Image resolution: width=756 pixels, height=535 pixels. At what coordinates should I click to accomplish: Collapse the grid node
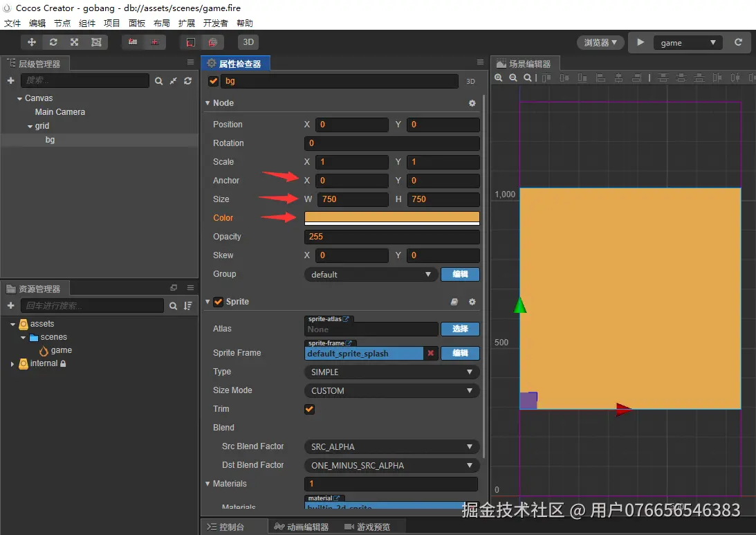click(x=30, y=127)
